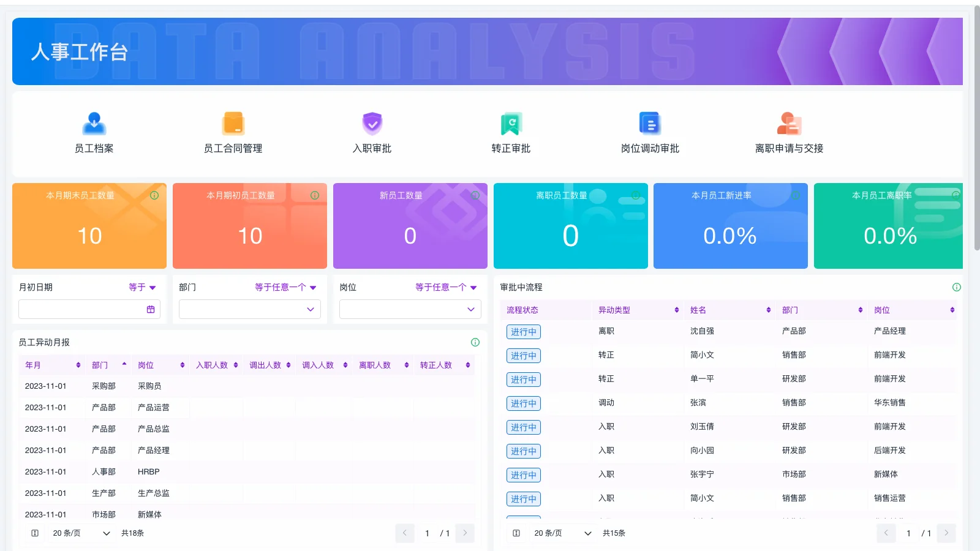Open the 员工档案 icon
Viewport: 980px width, 551px height.
[94, 124]
